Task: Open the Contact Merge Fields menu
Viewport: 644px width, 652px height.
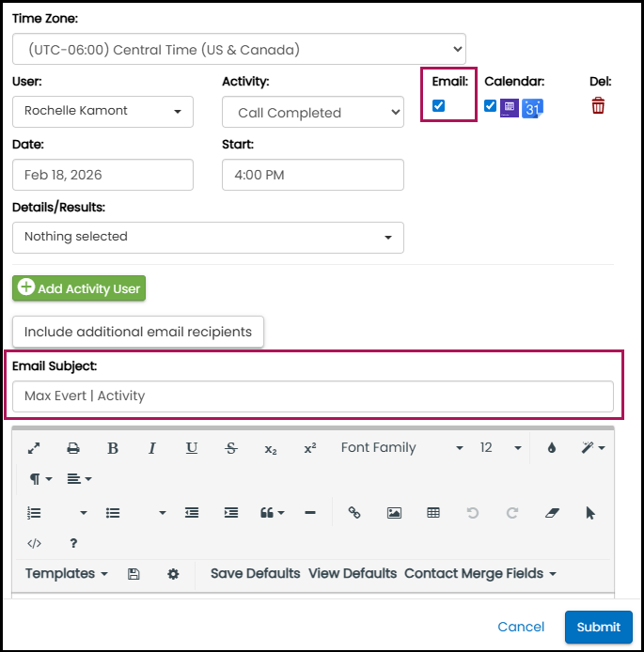Action: [x=480, y=574]
